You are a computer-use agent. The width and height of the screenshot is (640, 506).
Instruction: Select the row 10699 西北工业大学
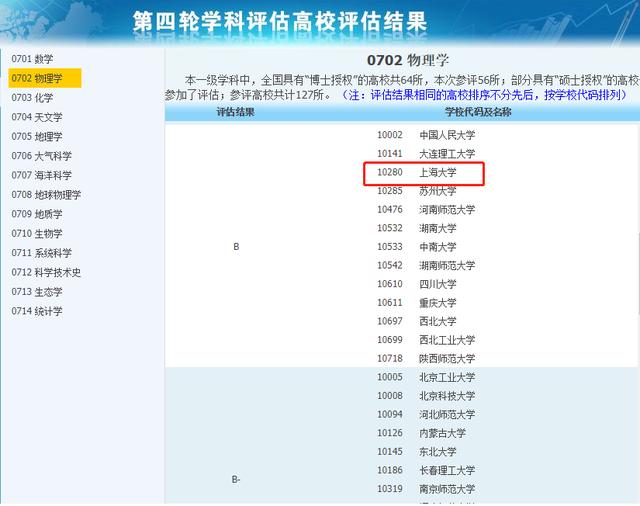(x=426, y=340)
